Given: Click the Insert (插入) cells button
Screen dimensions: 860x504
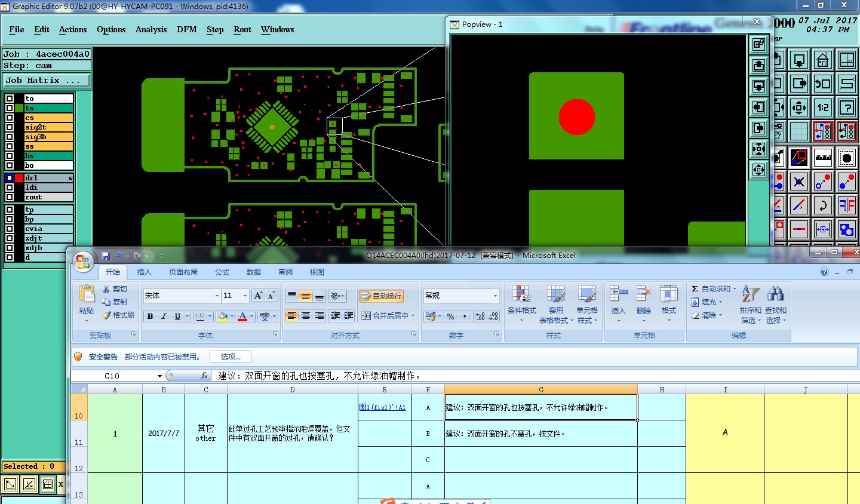Looking at the screenshot, I should click(x=618, y=304).
